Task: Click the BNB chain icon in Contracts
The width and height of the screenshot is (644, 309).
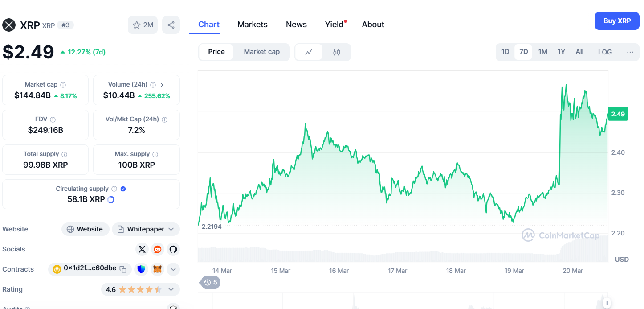Action: tap(57, 269)
